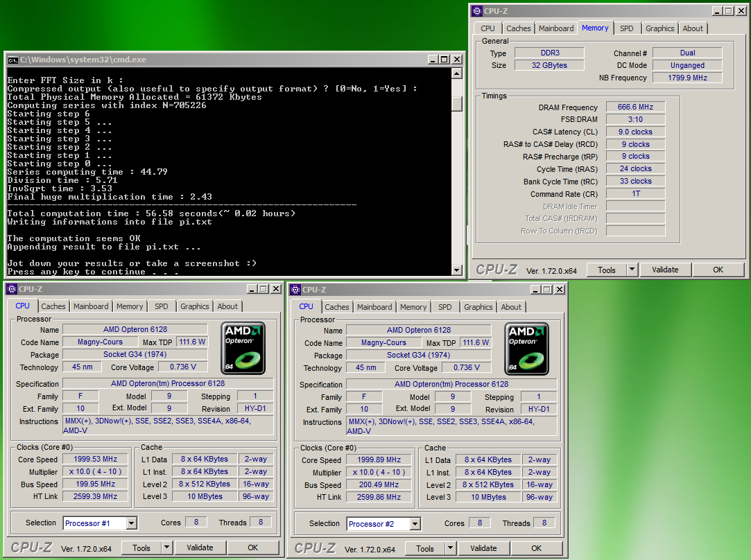Click AMD Opteron logo in Processor #2 window

(527, 349)
